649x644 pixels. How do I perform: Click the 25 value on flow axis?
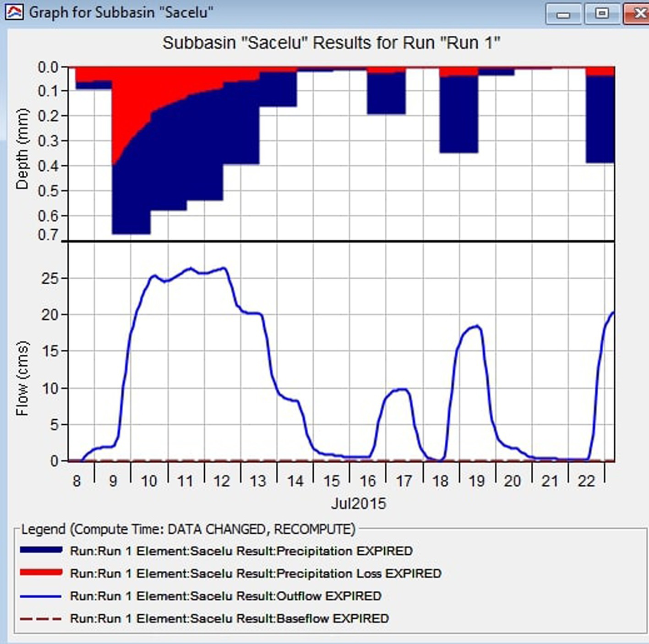point(50,278)
